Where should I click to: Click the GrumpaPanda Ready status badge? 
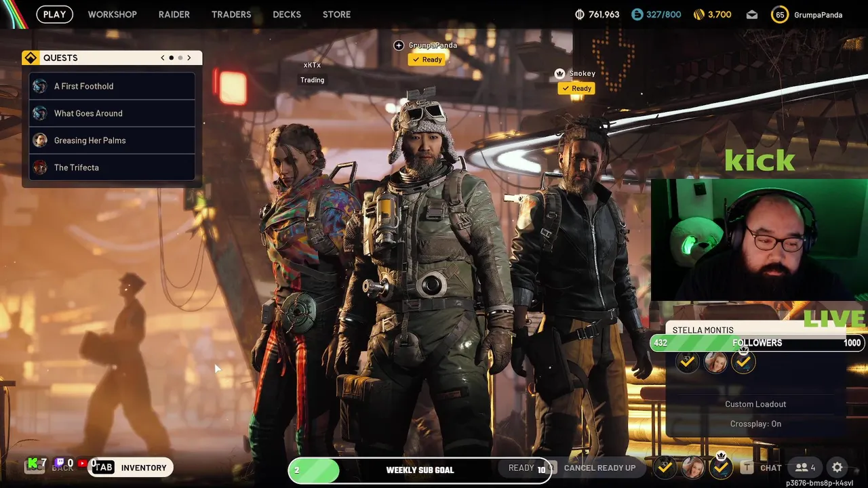pyautogui.click(x=427, y=60)
